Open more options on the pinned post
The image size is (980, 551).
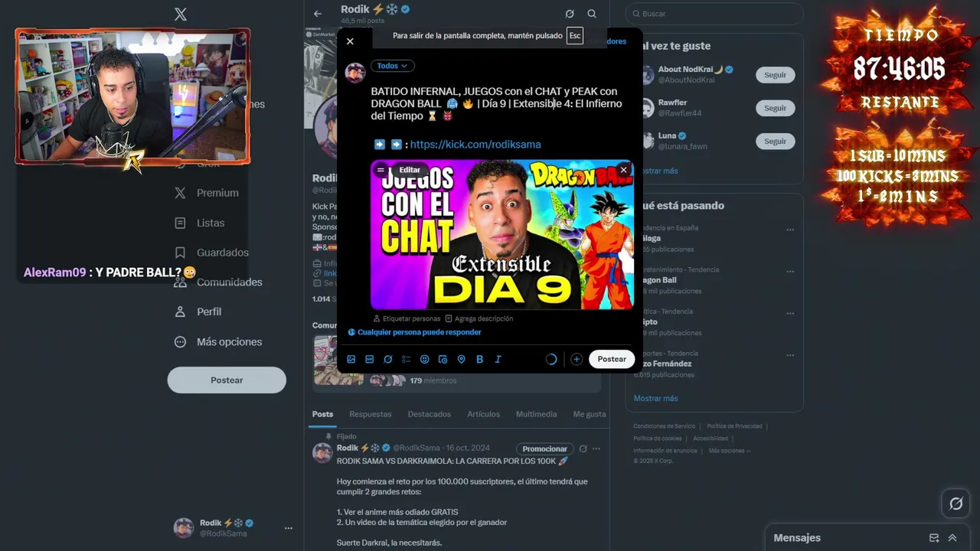tap(596, 448)
